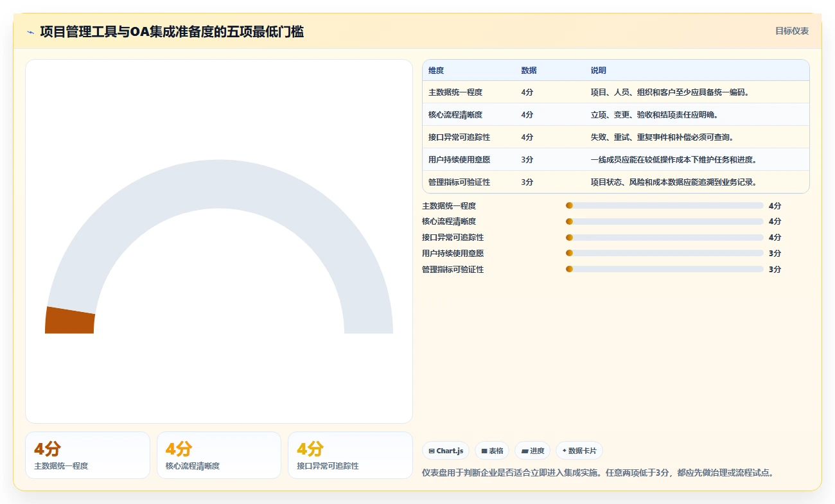Click description 项目、人员、组织和客户至少应具备统一编码。
The height and width of the screenshot is (504, 835).
click(x=670, y=92)
